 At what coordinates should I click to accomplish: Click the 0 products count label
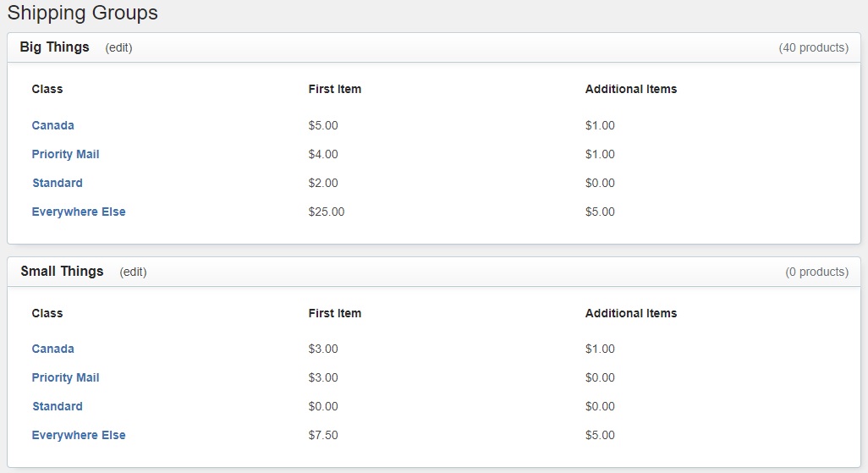pyautogui.click(x=816, y=272)
